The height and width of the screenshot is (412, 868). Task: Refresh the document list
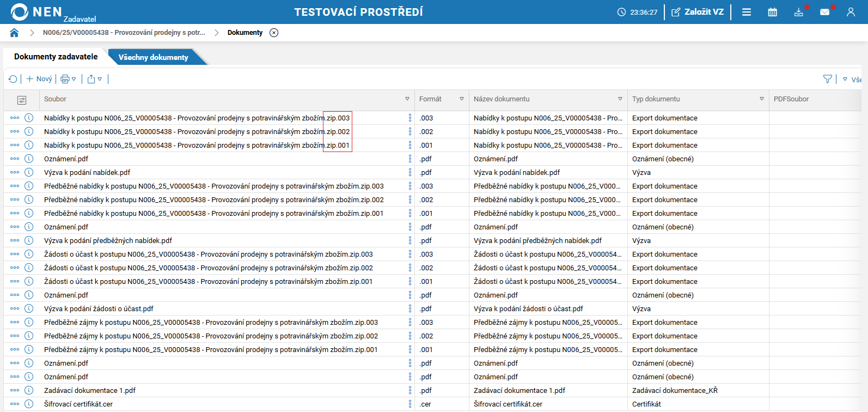pyautogui.click(x=13, y=79)
